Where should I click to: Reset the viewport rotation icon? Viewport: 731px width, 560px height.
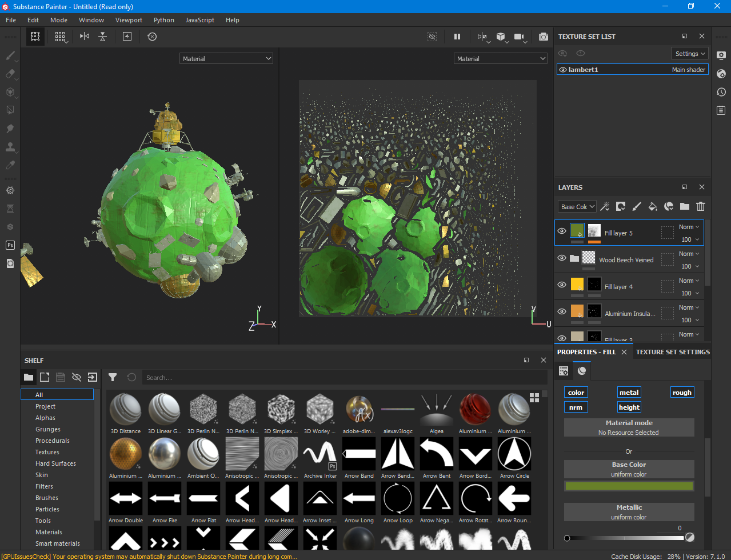point(152,37)
